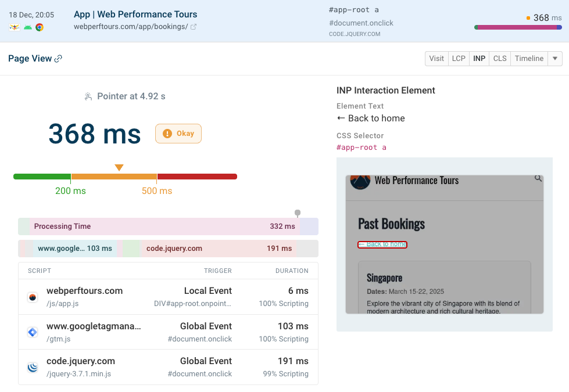Click the Android device icon
This screenshot has height=392, width=569.
click(x=27, y=27)
